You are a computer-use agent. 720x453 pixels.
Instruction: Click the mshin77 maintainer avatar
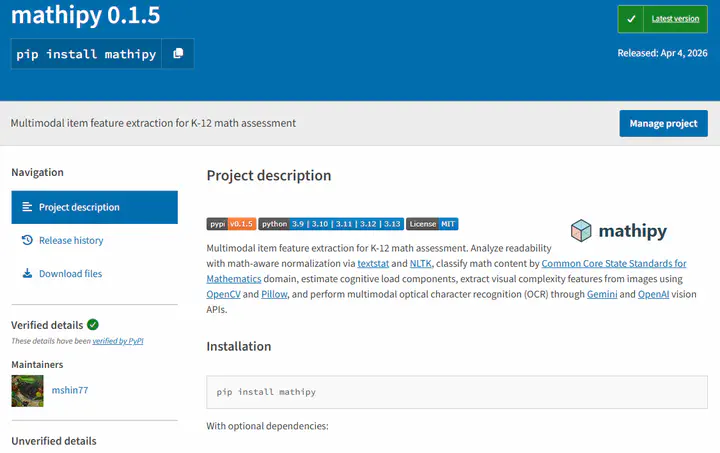click(27, 390)
